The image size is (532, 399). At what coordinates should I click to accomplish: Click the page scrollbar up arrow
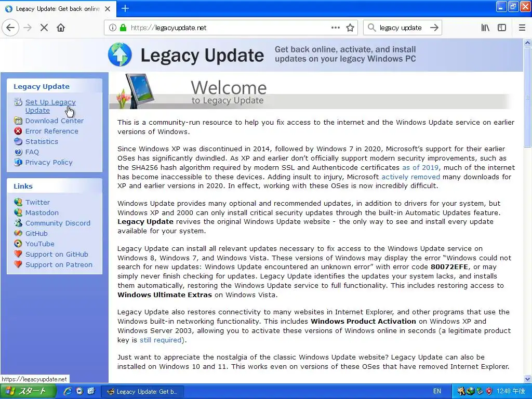[x=527, y=43]
